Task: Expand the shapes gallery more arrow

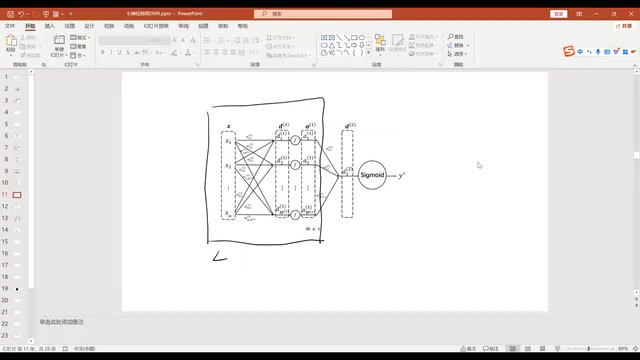Action: click(x=369, y=53)
